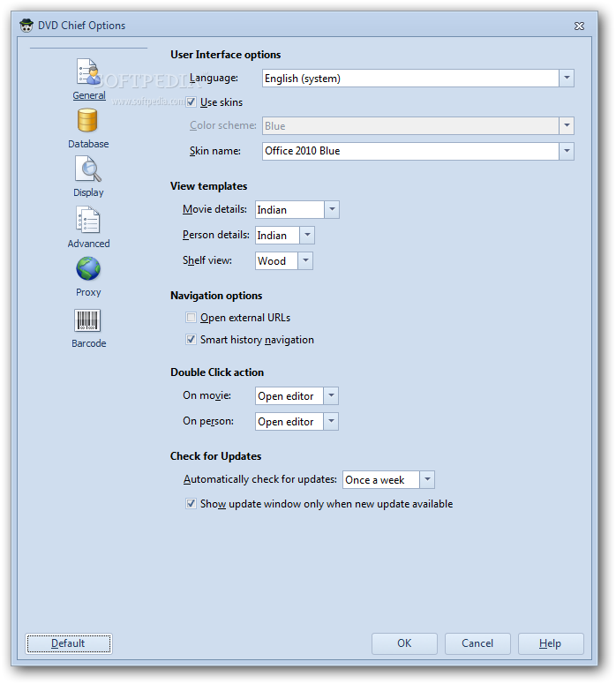Confirm settings with the OK button

404,643
